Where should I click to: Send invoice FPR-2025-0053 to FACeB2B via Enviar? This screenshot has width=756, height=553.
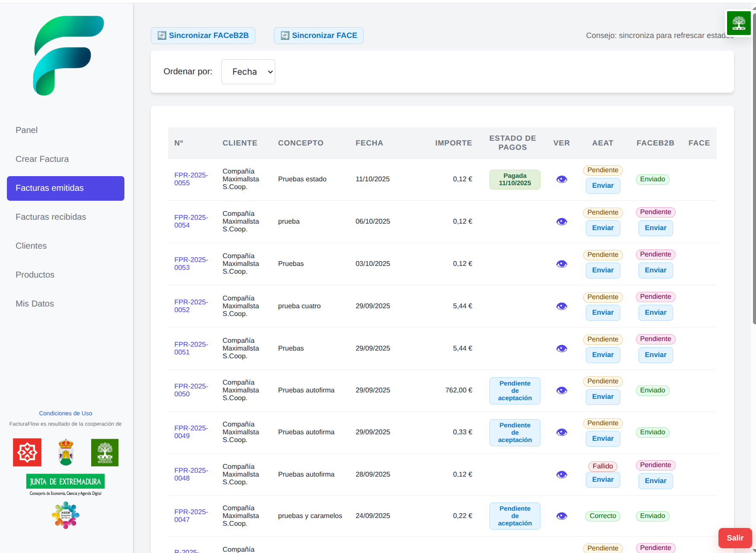tap(655, 270)
